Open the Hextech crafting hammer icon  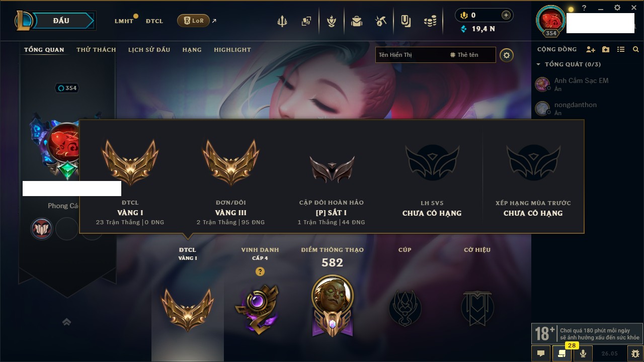tap(381, 21)
